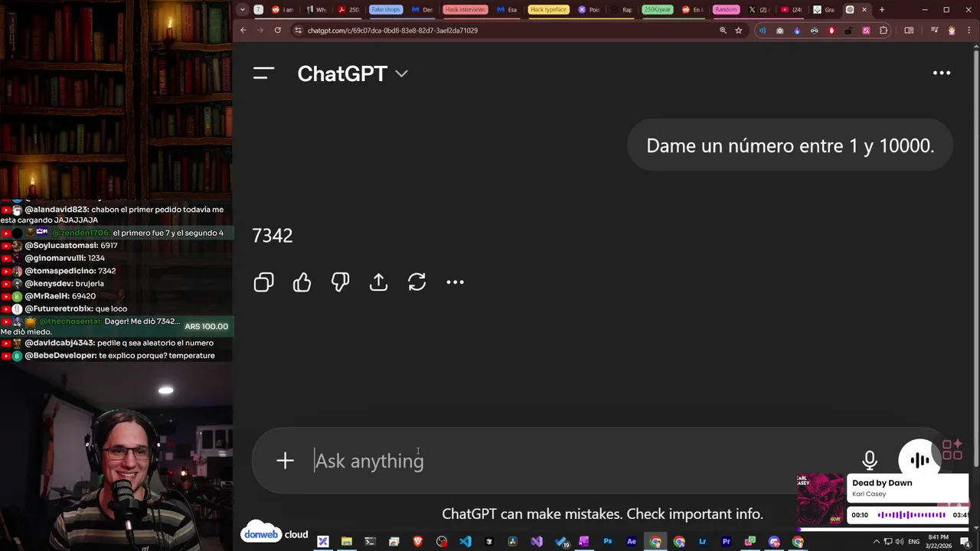Screen dimensions: 980x551
Task: Open the ChatGPT sidebar menu icon
Action: (263, 73)
